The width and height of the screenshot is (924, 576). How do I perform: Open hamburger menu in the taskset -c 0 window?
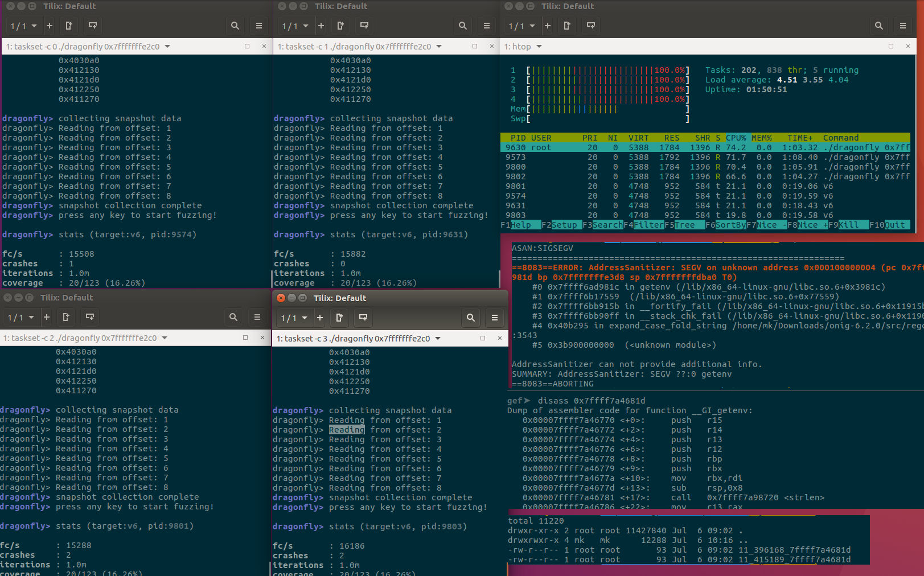[259, 26]
